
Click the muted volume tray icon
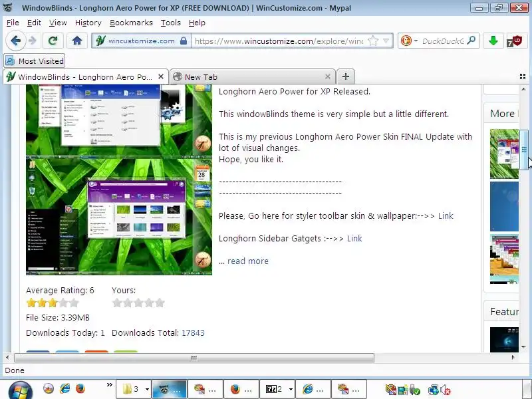(x=445, y=390)
